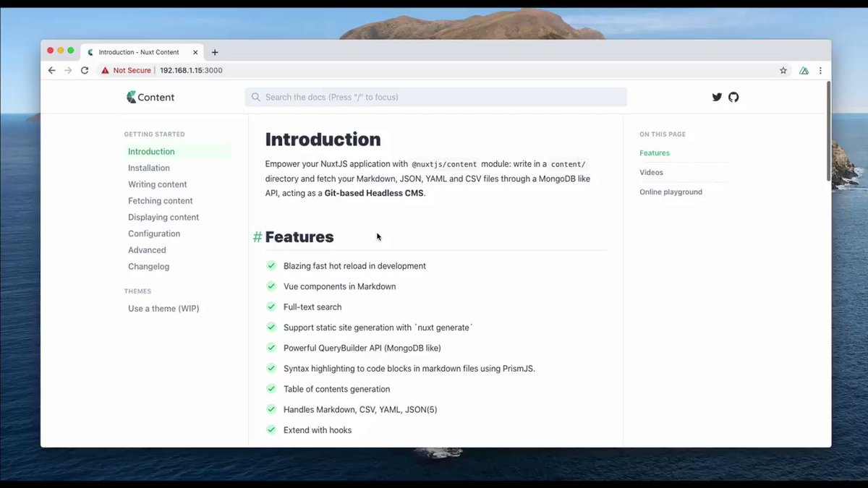Click the Not Secure warning icon
The image size is (868, 488).
coord(105,71)
